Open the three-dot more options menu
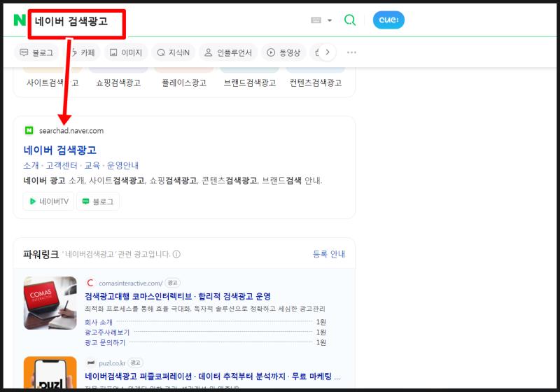This screenshot has width=560, height=392. coord(351,52)
